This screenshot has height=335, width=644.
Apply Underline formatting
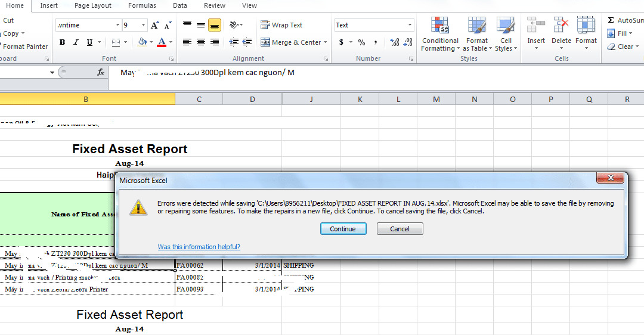click(x=89, y=42)
